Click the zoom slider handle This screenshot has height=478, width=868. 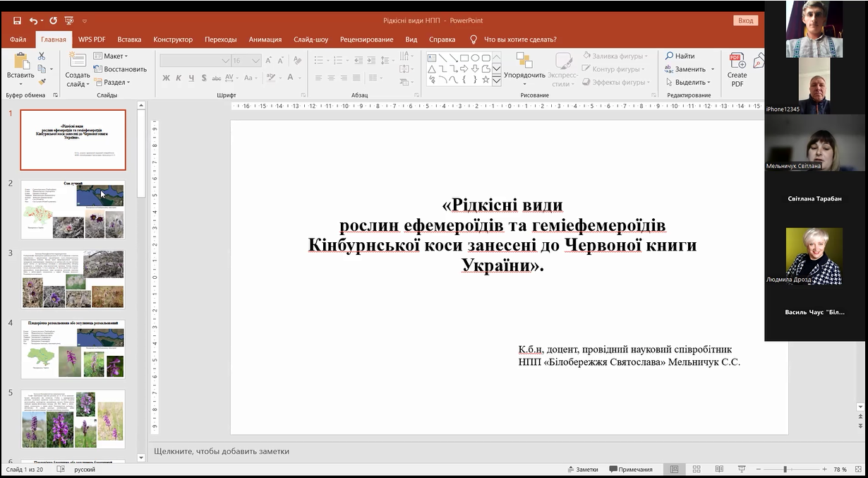785,470
